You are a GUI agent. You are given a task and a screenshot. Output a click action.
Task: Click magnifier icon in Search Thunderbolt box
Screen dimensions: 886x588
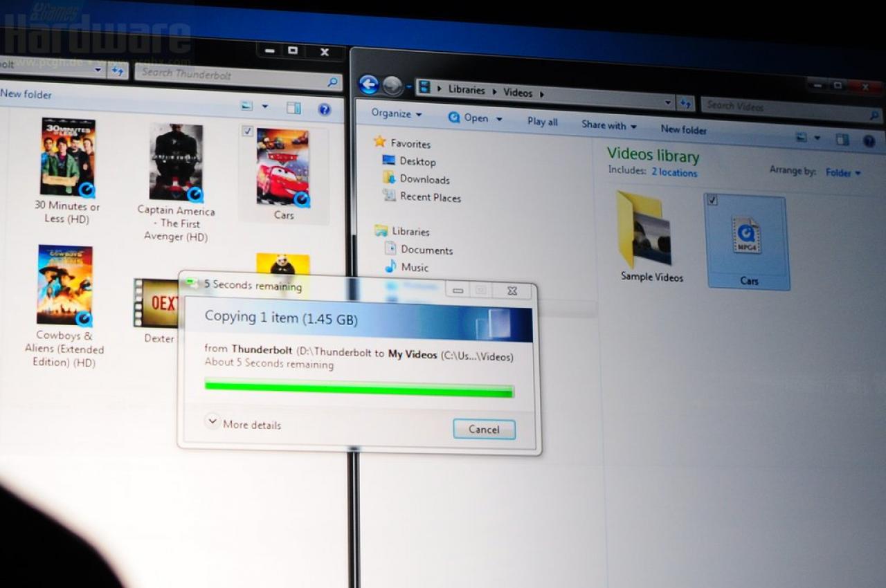(x=333, y=82)
